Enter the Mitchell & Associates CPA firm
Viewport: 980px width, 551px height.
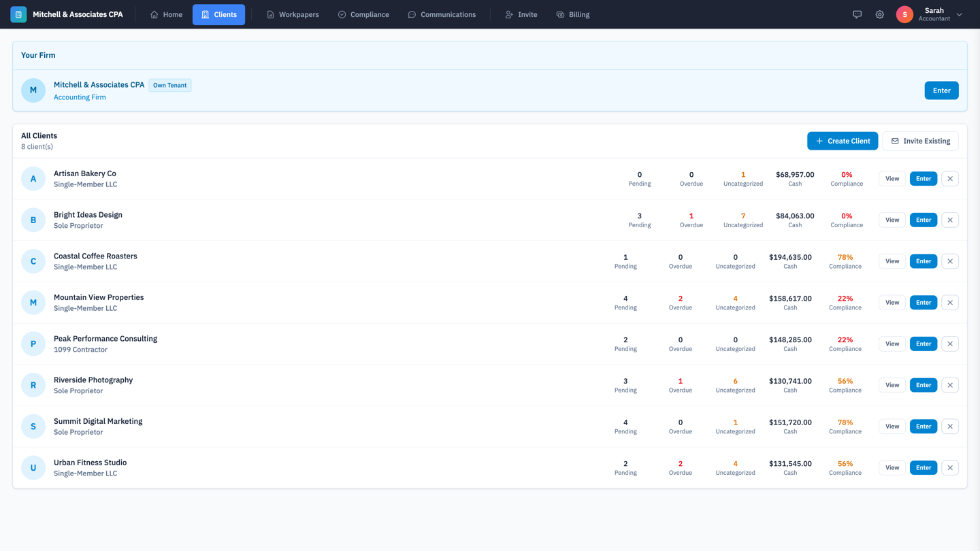point(941,90)
